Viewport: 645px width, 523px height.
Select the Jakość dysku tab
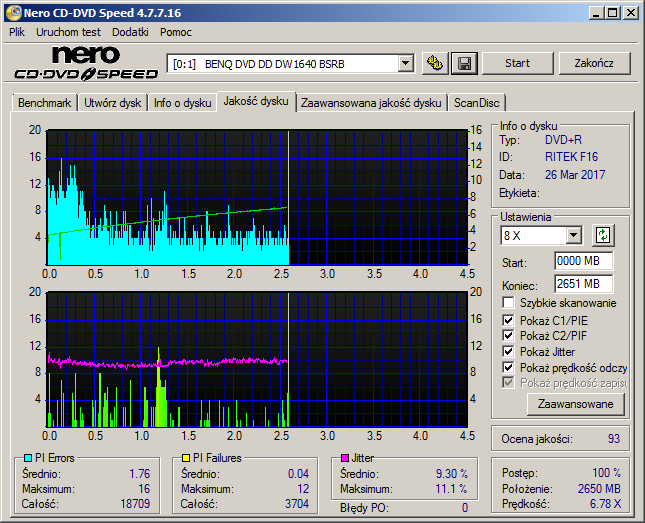click(256, 101)
